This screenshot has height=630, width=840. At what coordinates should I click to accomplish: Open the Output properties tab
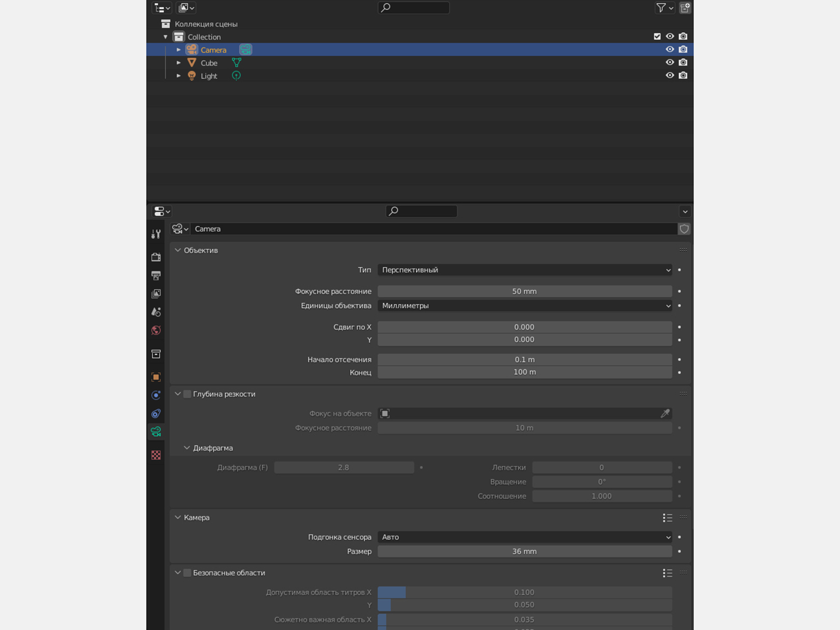156,275
